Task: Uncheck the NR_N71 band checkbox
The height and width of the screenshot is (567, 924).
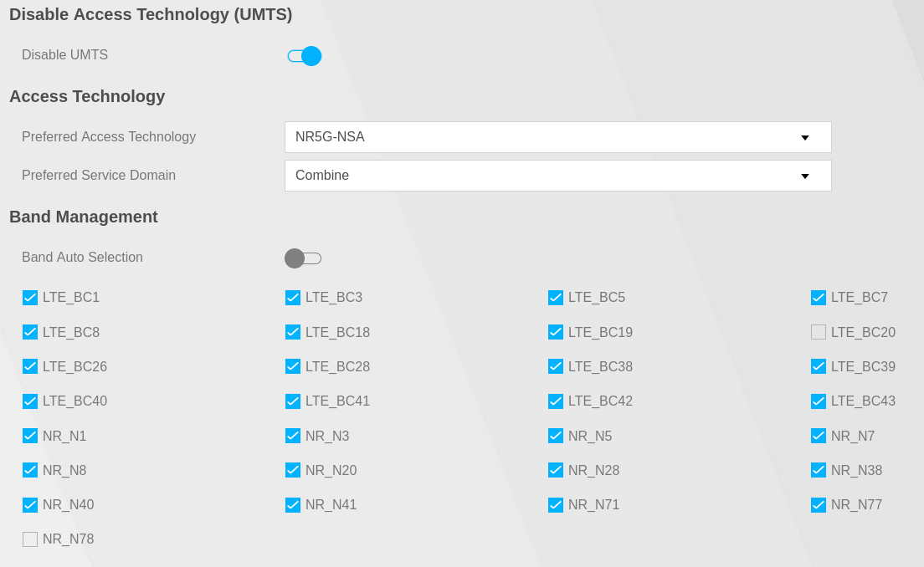Action: [x=556, y=504]
